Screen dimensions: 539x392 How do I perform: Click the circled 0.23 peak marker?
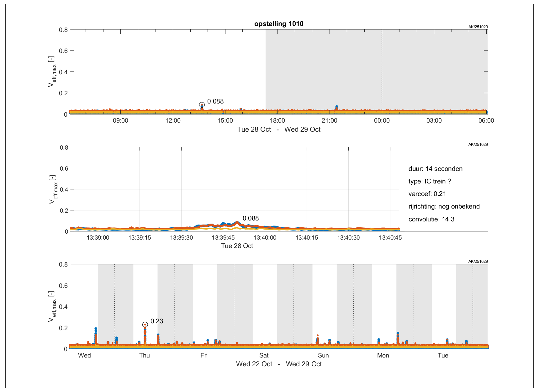coord(145,325)
